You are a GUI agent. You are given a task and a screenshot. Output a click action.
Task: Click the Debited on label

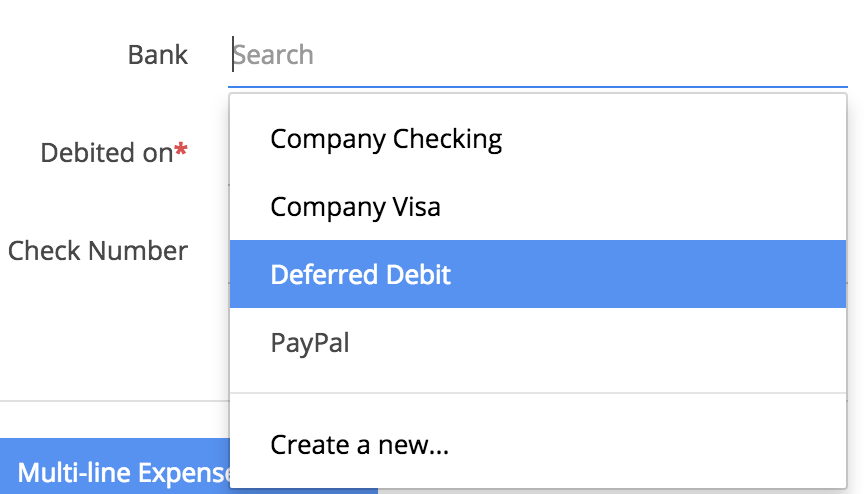tap(107, 153)
